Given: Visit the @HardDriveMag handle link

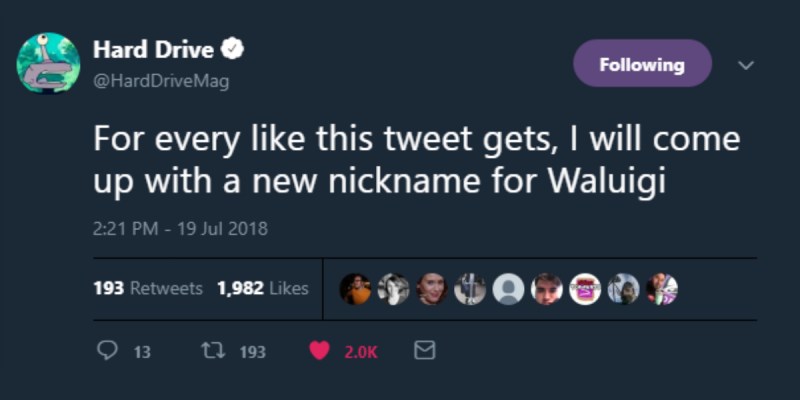Looking at the screenshot, I should [161, 82].
